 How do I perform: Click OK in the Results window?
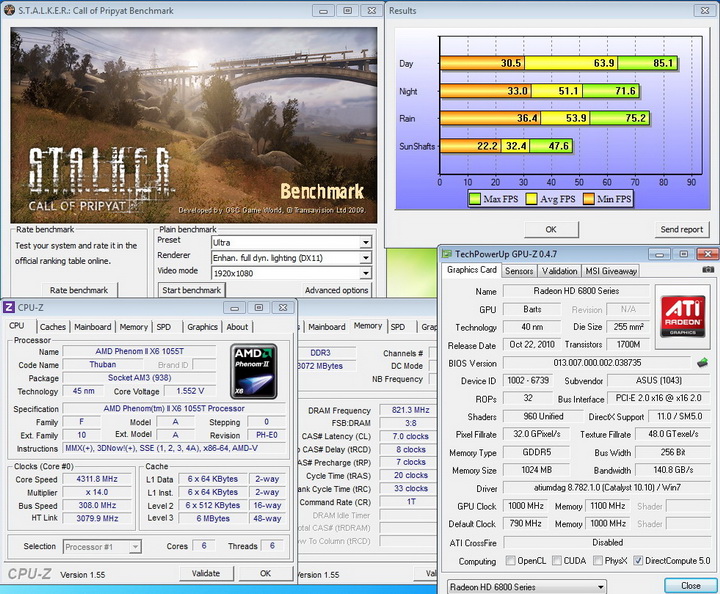(x=551, y=229)
